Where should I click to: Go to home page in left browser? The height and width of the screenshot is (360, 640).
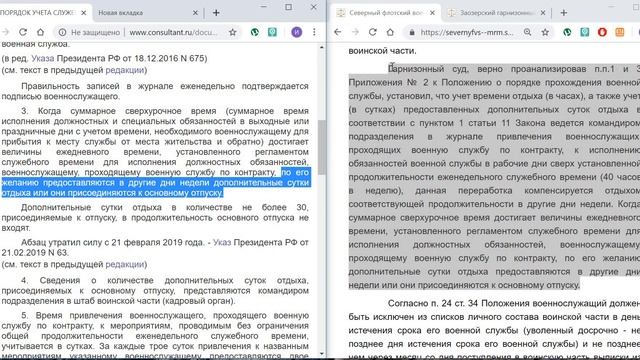(40, 32)
